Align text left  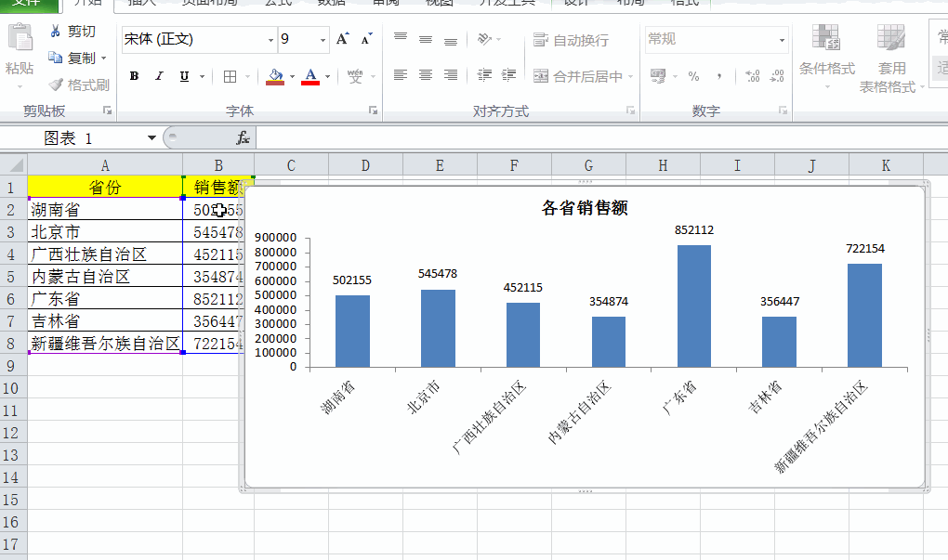pos(401,75)
